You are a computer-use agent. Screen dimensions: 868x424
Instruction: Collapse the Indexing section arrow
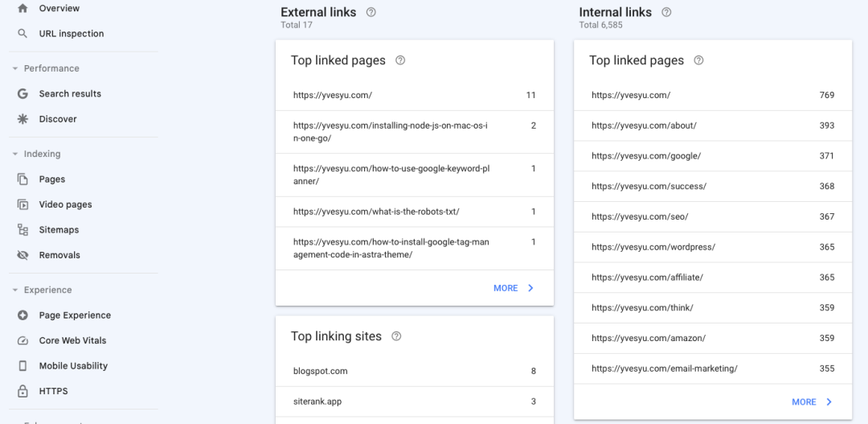tap(15, 154)
